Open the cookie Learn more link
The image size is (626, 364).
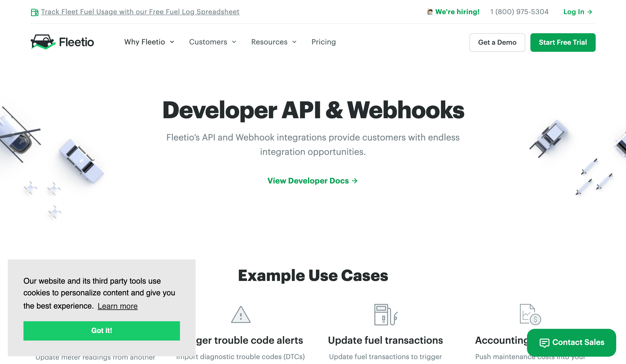pyautogui.click(x=118, y=306)
